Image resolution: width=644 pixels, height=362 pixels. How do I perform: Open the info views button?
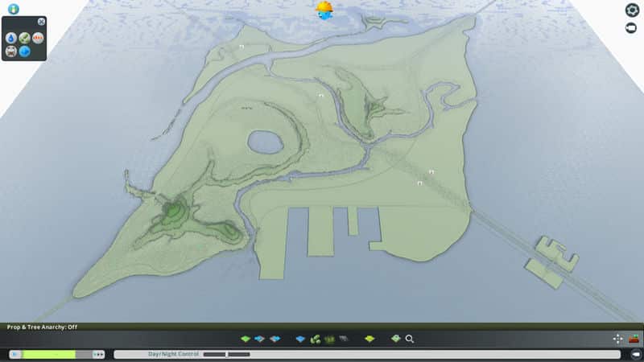(x=13, y=9)
